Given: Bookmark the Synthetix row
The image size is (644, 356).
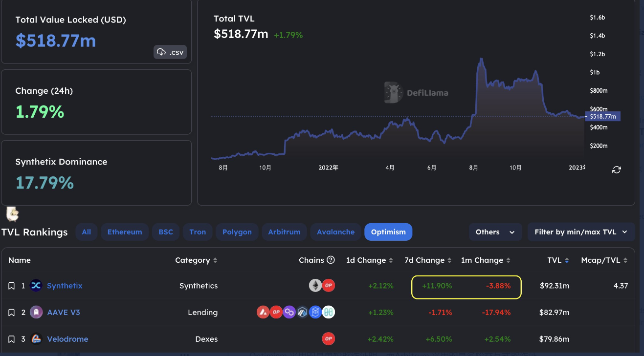Looking at the screenshot, I should (12, 286).
